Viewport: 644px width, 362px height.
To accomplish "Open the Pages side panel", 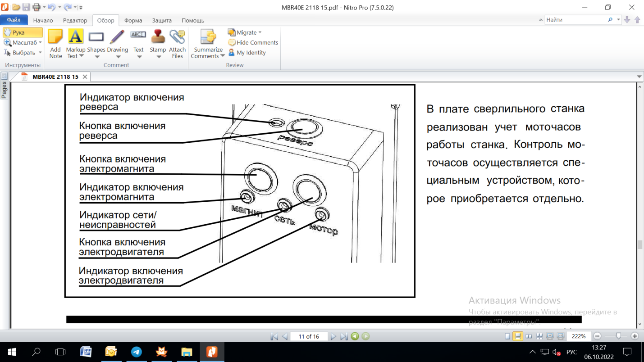I will point(4,86).
